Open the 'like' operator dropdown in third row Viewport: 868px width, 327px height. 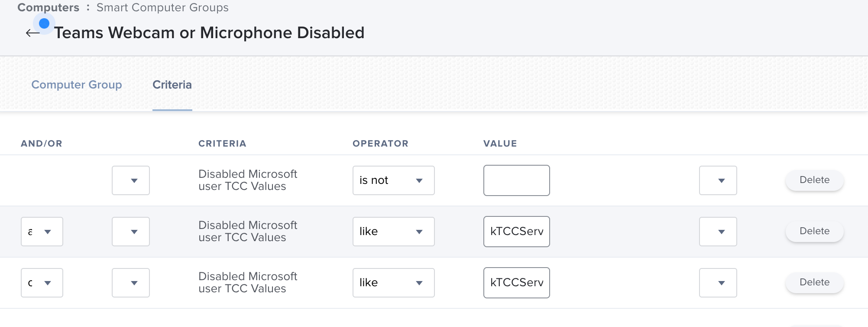(393, 283)
